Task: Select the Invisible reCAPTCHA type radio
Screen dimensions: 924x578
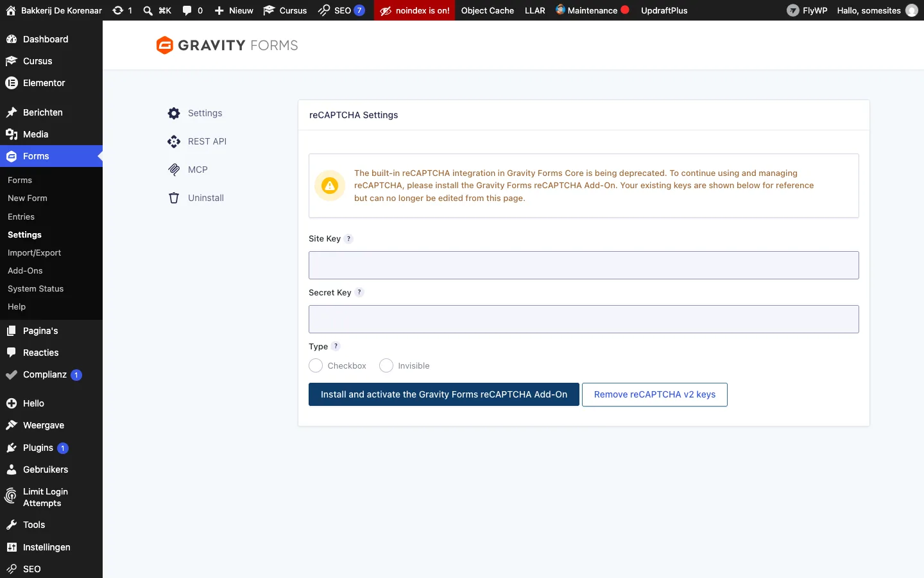Action: point(386,365)
